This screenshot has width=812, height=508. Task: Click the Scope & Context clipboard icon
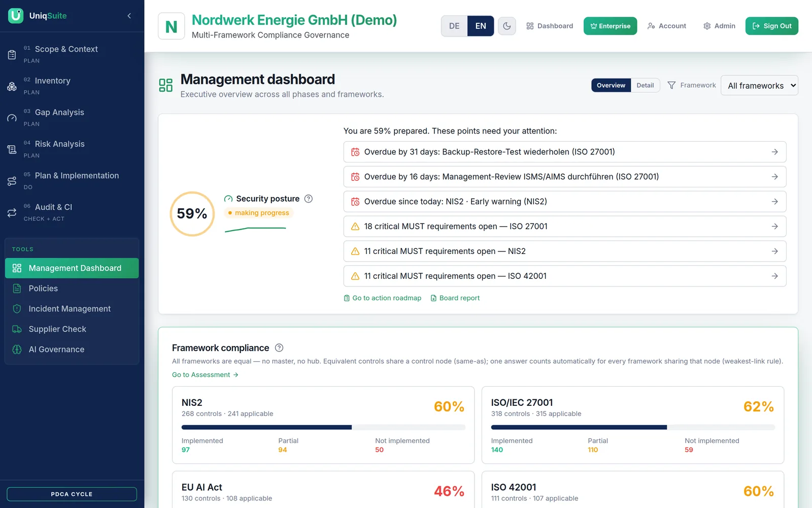12,54
